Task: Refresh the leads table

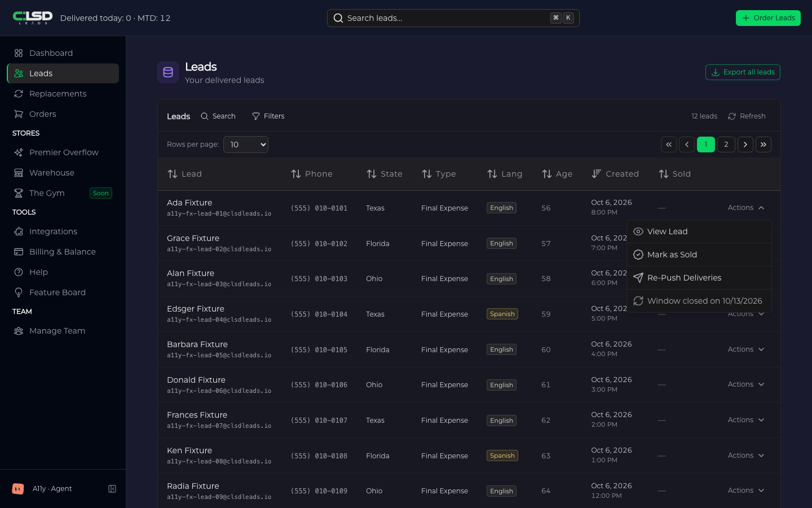Action: click(747, 116)
